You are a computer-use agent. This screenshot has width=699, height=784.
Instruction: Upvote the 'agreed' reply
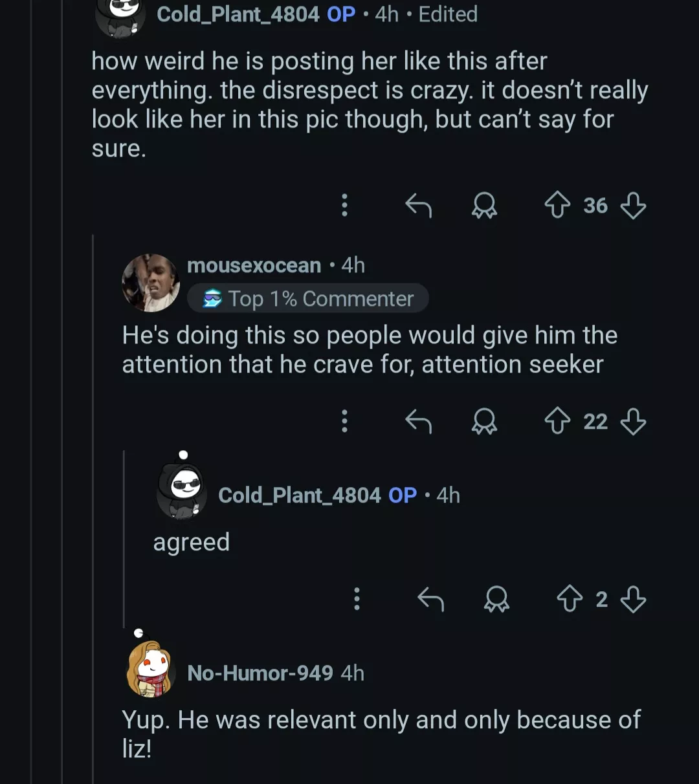coord(570,599)
